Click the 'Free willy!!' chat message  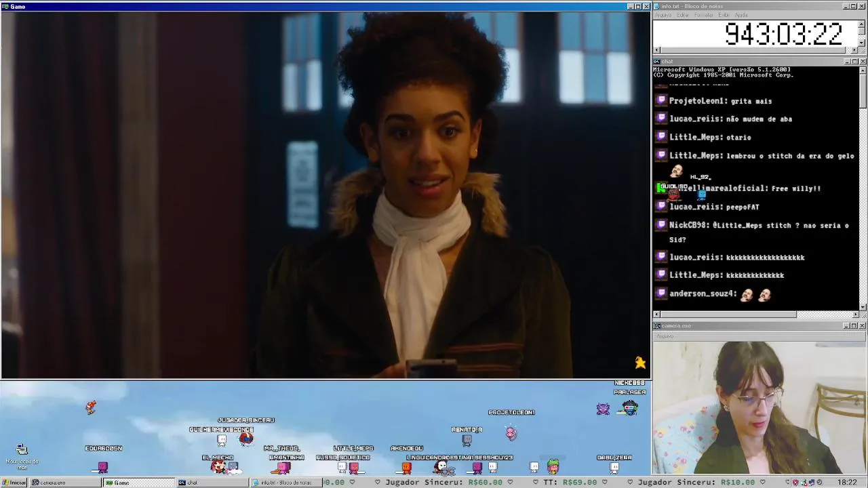click(x=795, y=188)
